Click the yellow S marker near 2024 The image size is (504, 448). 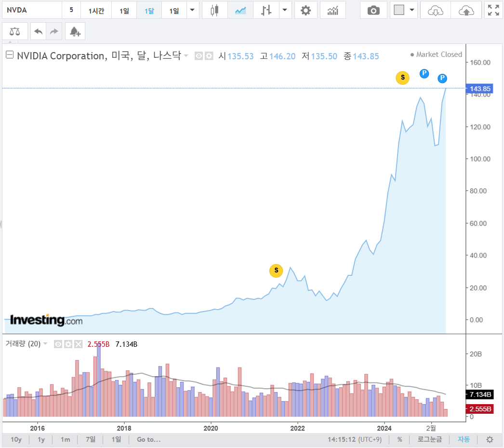tap(402, 78)
